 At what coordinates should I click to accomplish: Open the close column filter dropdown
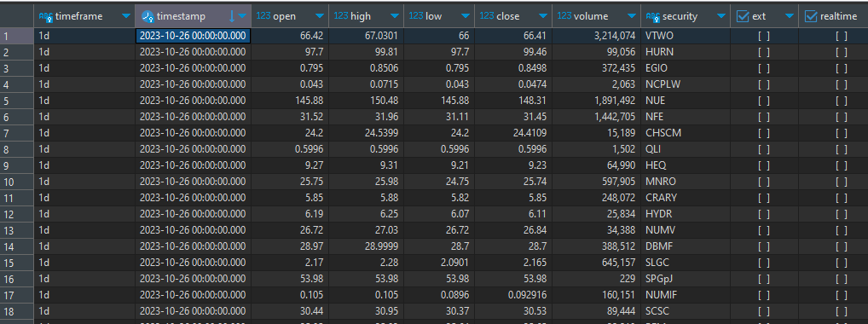pyautogui.click(x=543, y=16)
